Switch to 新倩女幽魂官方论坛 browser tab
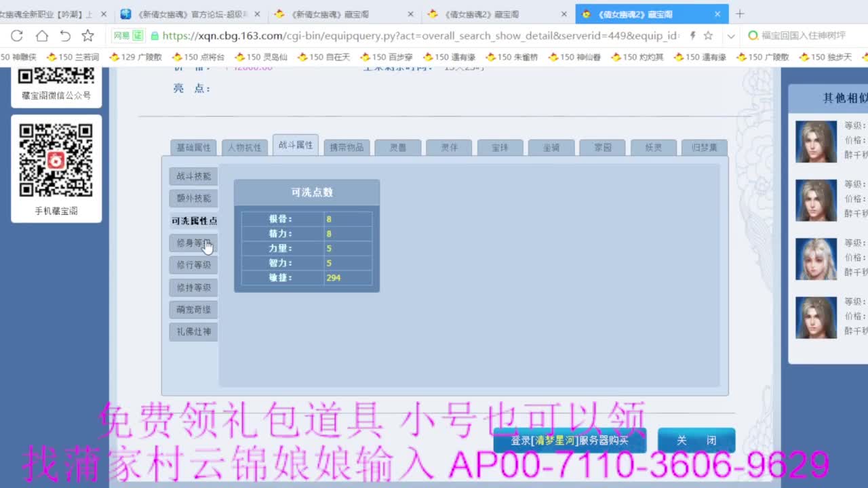Viewport: 868px width, 488px height. [x=191, y=14]
